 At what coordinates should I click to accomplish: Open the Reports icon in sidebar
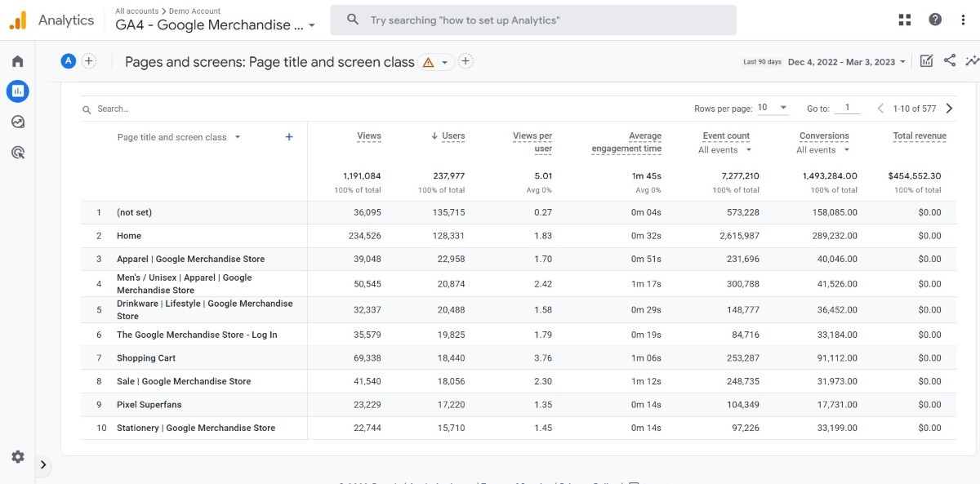click(x=18, y=91)
